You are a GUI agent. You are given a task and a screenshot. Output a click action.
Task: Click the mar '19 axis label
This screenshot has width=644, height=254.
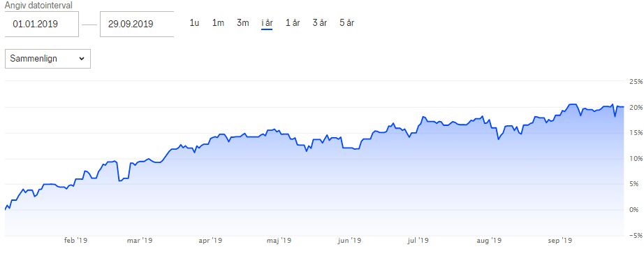pos(140,241)
